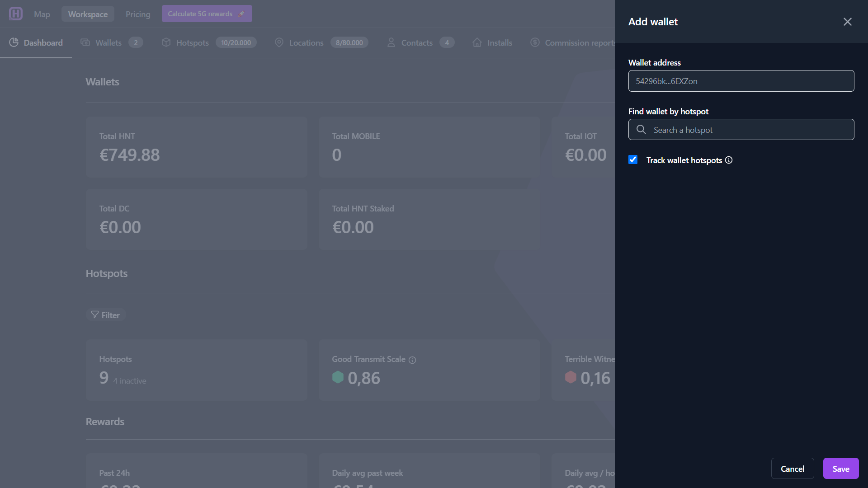This screenshot has height=488, width=868.
Task: Close the Add wallet panel
Action: pyautogui.click(x=848, y=22)
